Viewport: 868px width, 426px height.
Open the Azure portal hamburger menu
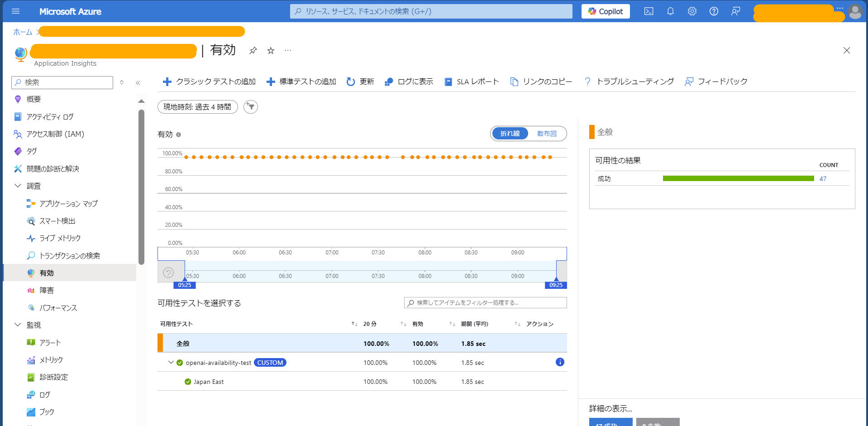click(x=16, y=11)
